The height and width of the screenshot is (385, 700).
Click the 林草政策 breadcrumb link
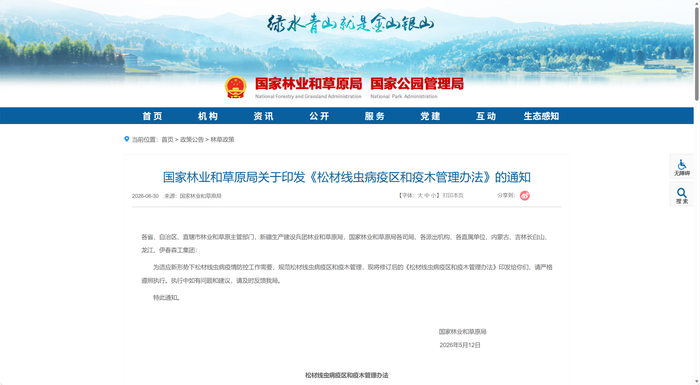coord(222,139)
